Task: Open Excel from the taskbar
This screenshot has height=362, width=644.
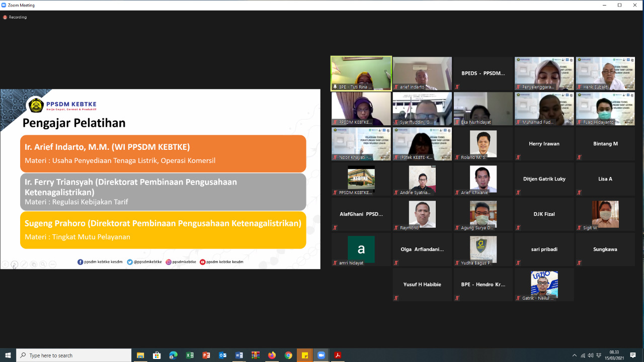Action: [x=190, y=355]
